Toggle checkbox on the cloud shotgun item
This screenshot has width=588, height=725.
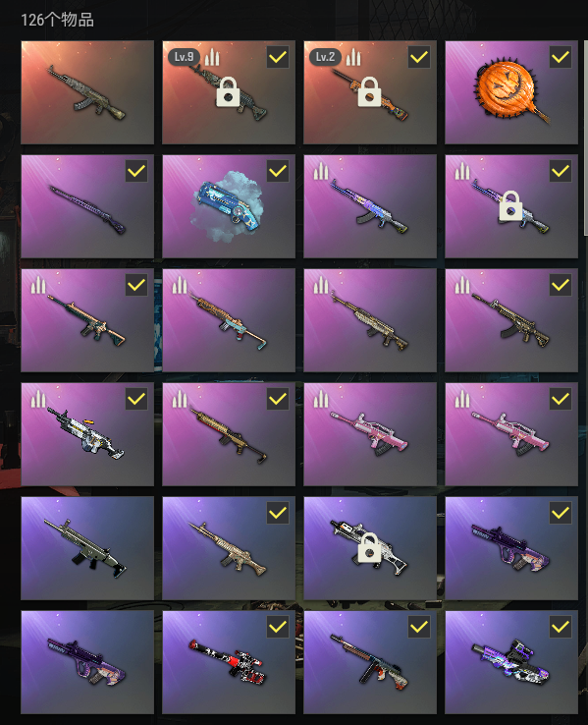point(278,171)
